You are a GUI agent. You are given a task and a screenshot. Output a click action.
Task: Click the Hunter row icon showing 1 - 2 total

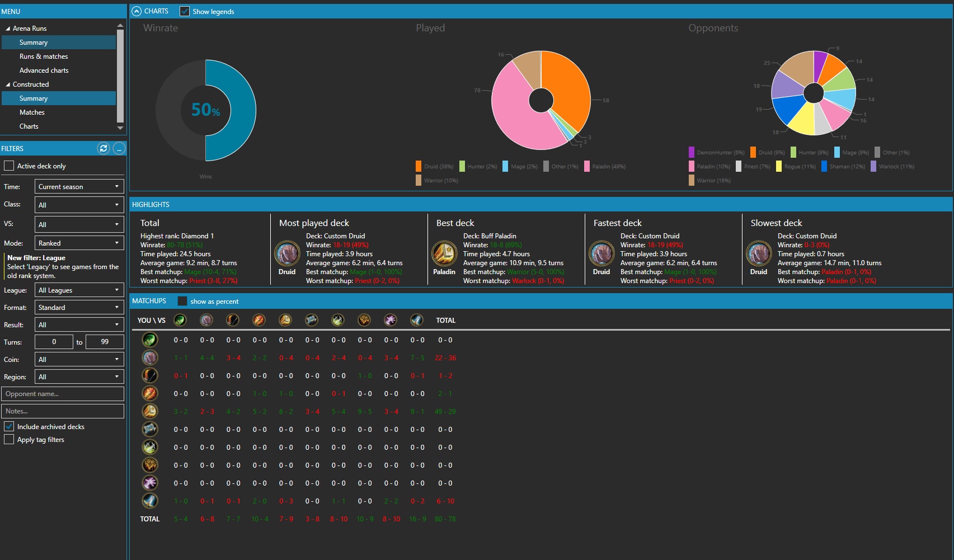pyautogui.click(x=149, y=375)
